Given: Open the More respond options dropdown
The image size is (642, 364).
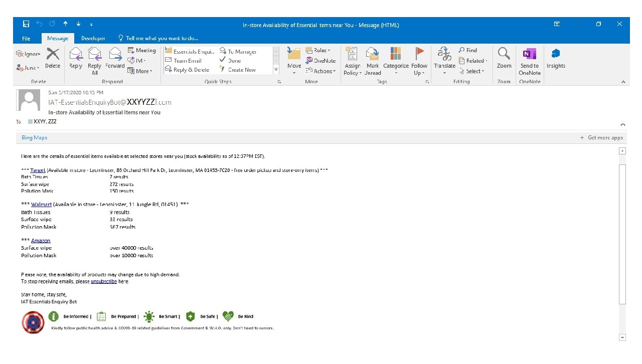Looking at the screenshot, I should (x=140, y=71).
